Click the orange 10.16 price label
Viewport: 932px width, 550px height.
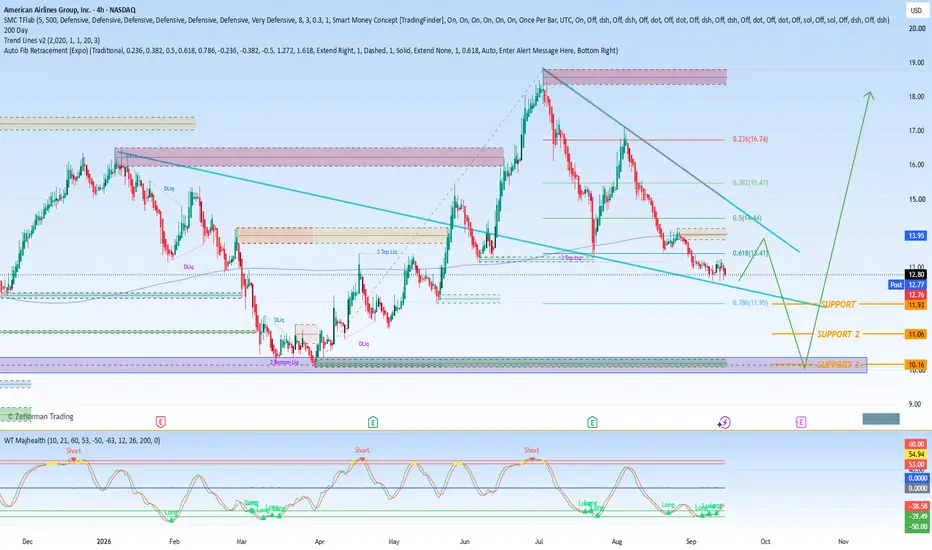[916, 364]
